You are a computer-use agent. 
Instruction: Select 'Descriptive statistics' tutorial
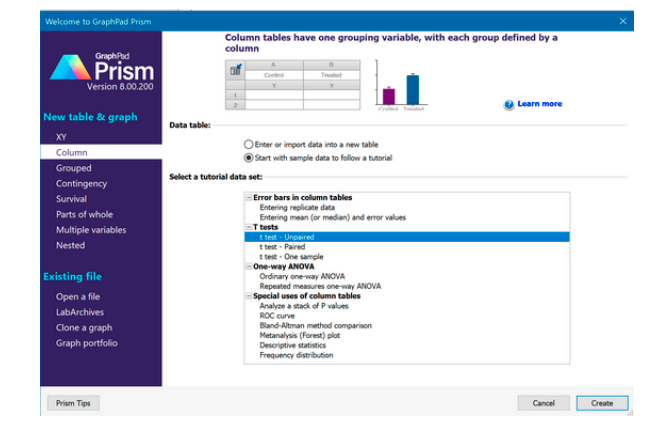293,345
